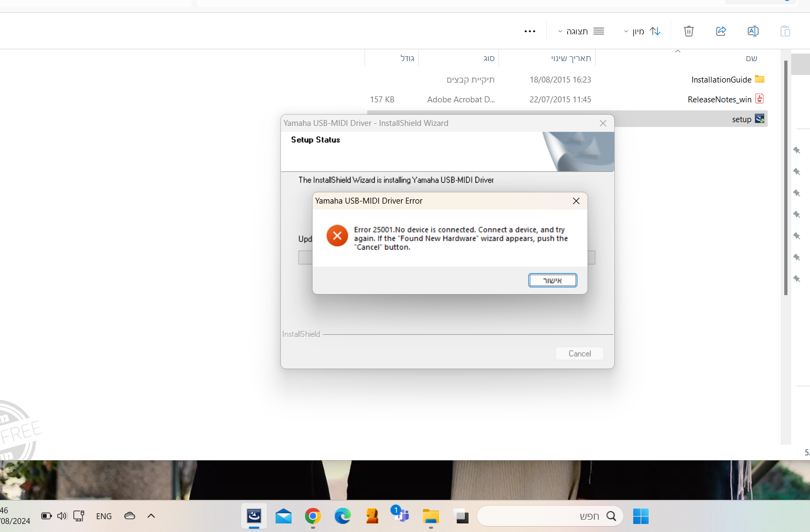Open Microsoft Teams from the taskbar
This screenshot has width=810, height=532.
click(400, 515)
